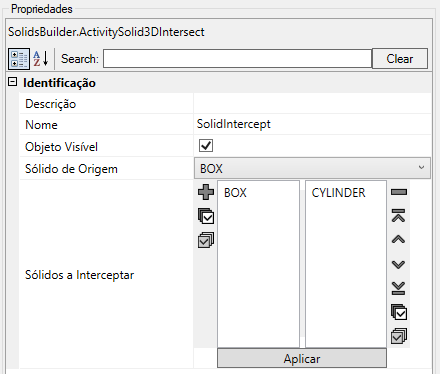440x374 pixels.
Task: Sort properties alphabetically with A-Z icon
Action: click(41, 59)
